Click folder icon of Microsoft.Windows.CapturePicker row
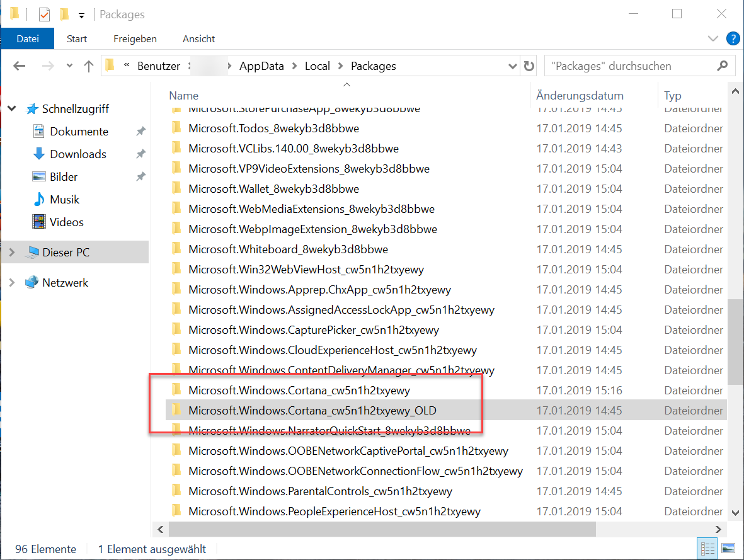Image resolution: width=744 pixels, height=560 pixels. coord(176,329)
